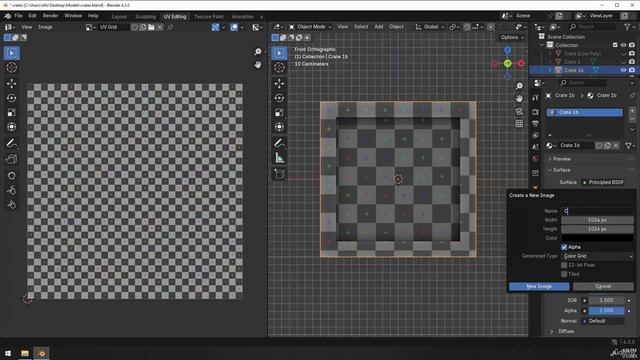The width and height of the screenshot is (640, 360).
Task: Expand the Crate 1b outliner item
Action: coord(550,70)
